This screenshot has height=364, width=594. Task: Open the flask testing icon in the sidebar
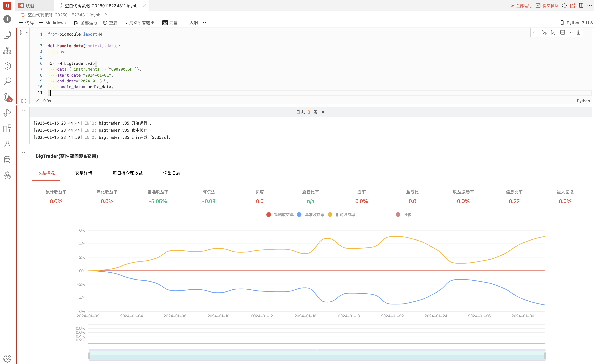8,144
